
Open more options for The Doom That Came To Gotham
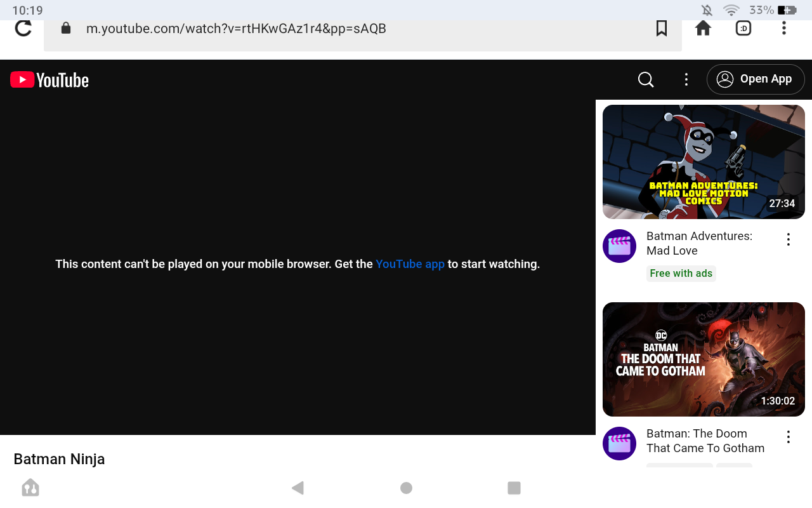click(788, 437)
